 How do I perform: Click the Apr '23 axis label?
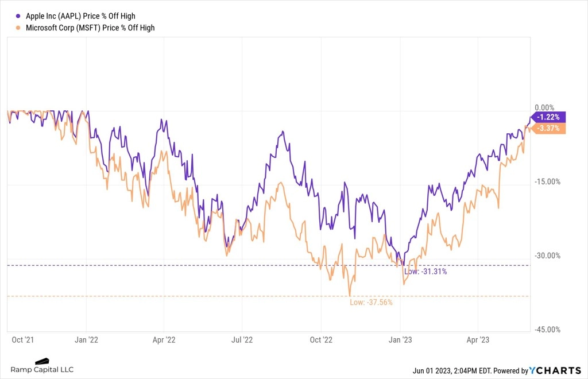(x=478, y=340)
